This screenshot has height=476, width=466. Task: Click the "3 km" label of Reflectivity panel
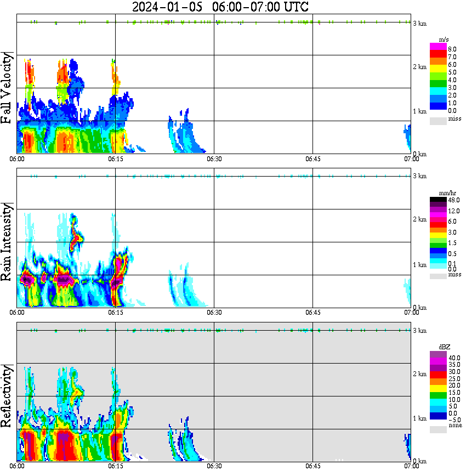coord(420,331)
